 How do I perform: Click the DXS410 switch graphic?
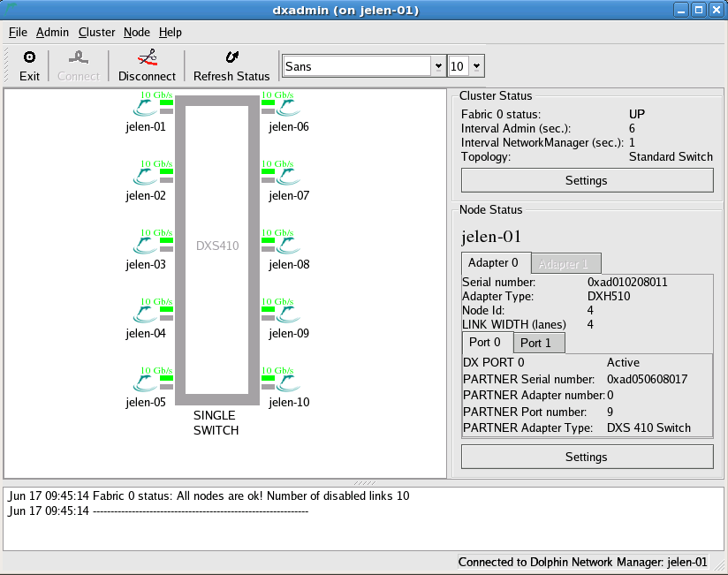(217, 250)
